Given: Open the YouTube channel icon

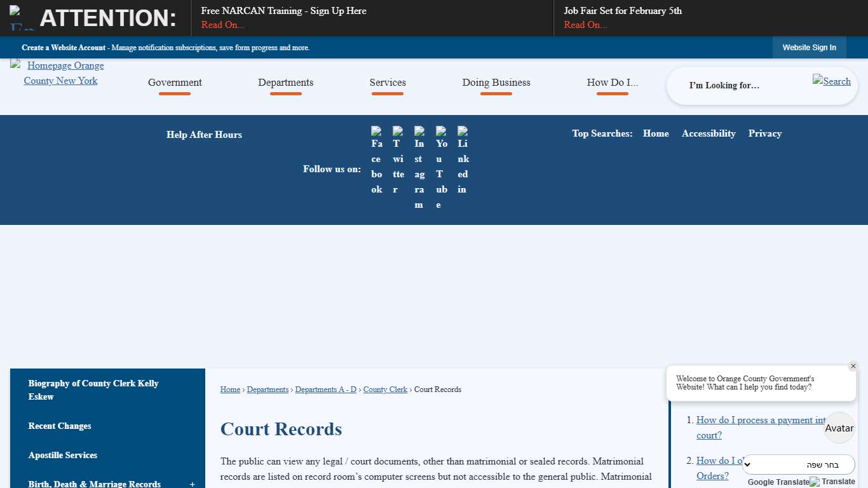Looking at the screenshot, I should click(x=441, y=161).
